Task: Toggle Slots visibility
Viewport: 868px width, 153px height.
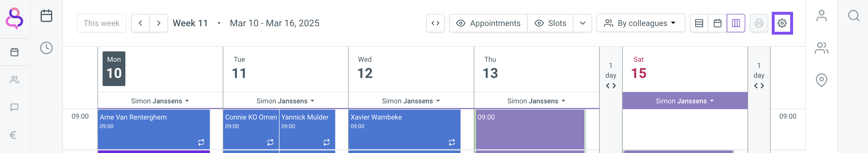Action: pos(550,23)
